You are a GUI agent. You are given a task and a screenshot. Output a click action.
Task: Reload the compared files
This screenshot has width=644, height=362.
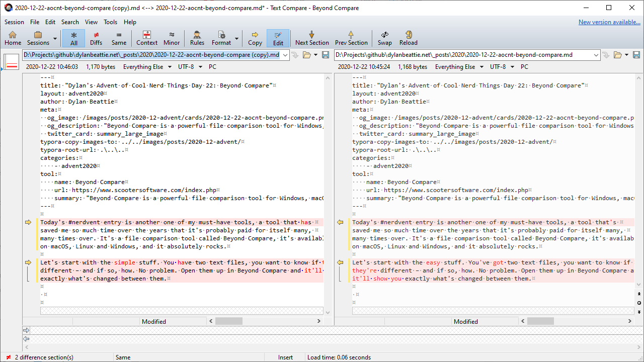tap(409, 38)
